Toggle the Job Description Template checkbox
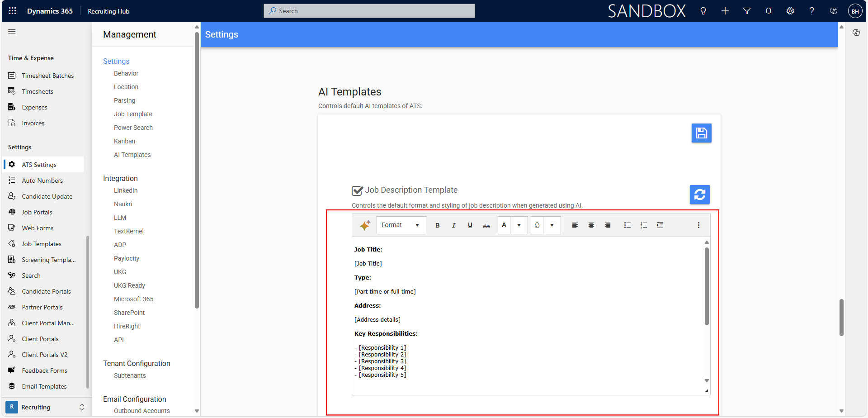Image resolution: width=868 pixels, height=418 pixels. coord(357,190)
